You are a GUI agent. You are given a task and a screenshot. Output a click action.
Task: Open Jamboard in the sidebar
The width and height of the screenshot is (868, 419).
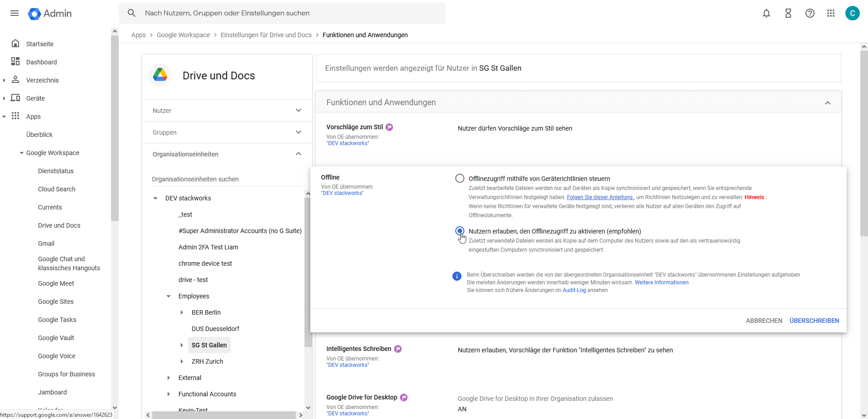tap(53, 392)
